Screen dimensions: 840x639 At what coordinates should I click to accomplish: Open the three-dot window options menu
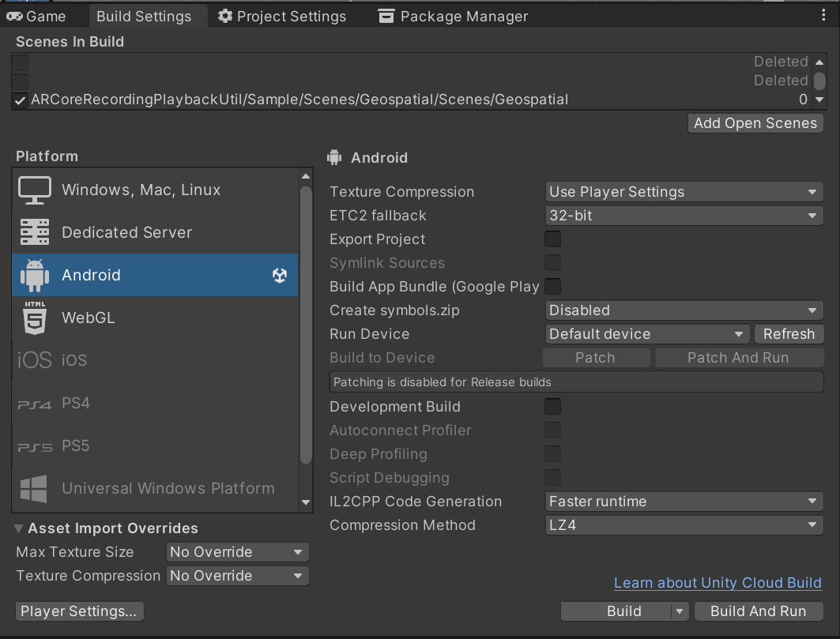point(823,15)
